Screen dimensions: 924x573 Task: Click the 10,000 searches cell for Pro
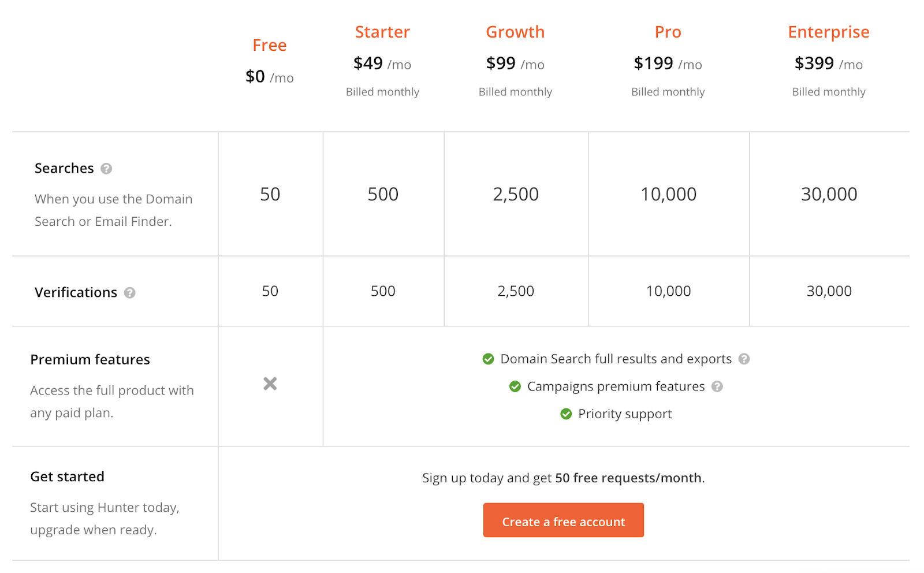(668, 194)
